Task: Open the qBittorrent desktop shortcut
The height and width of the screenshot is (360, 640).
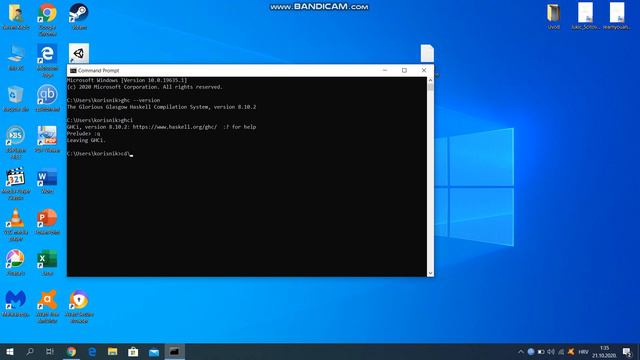Action: coord(47,98)
